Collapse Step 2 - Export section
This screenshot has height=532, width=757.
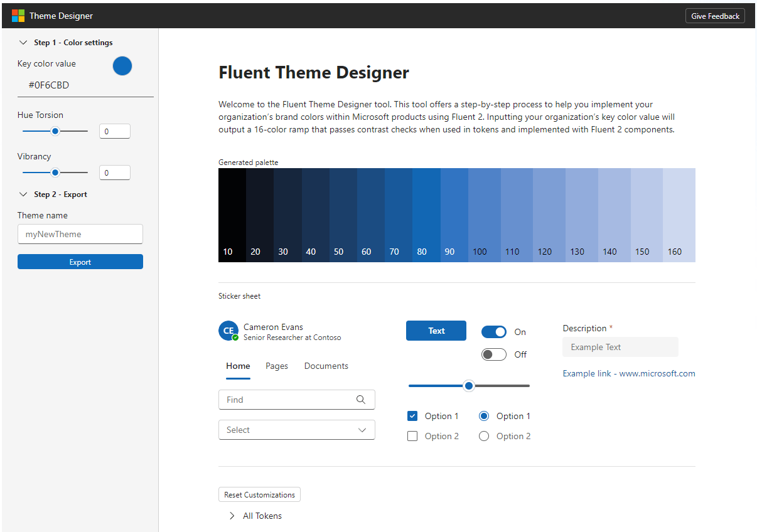pyautogui.click(x=23, y=194)
